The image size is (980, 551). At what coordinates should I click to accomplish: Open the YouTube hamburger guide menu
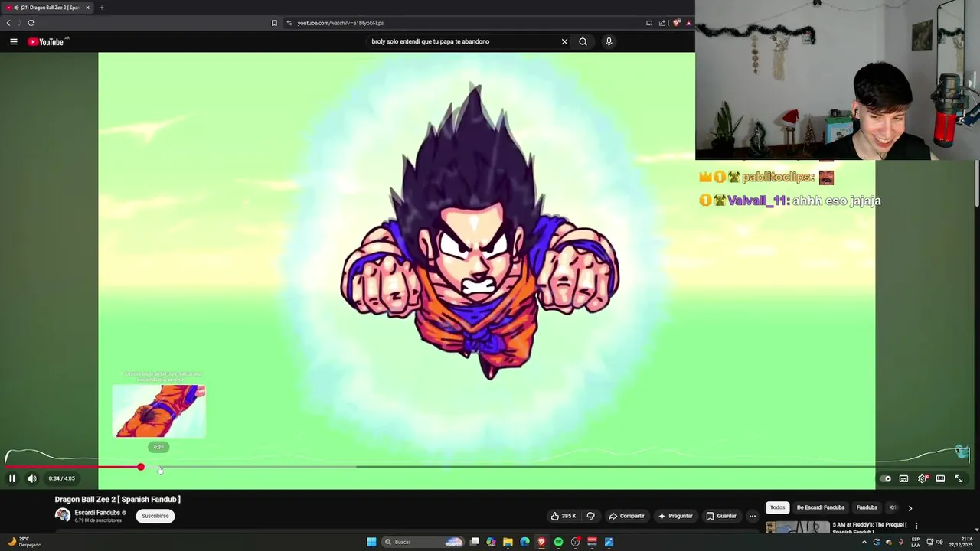click(x=14, y=41)
